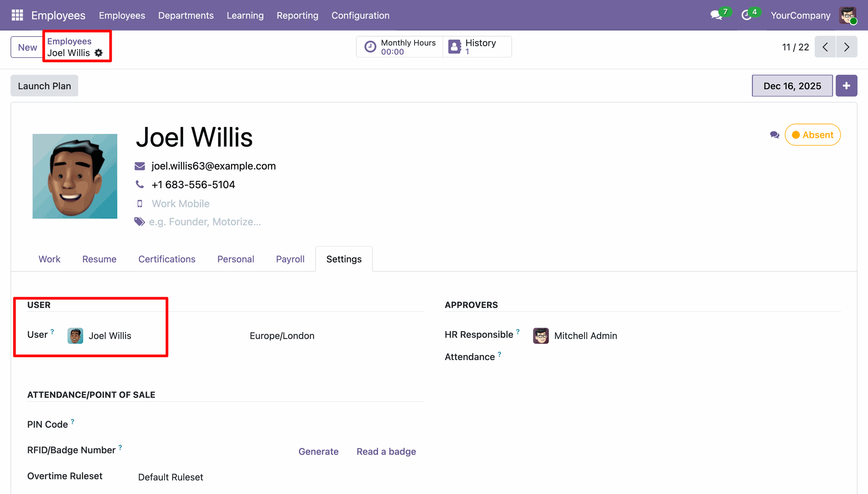Click Joel Willis employee photo
868x494 pixels.
click(75, 176)
